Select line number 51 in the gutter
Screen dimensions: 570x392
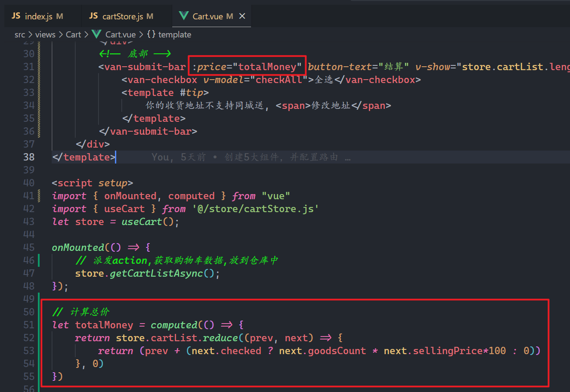29,325
